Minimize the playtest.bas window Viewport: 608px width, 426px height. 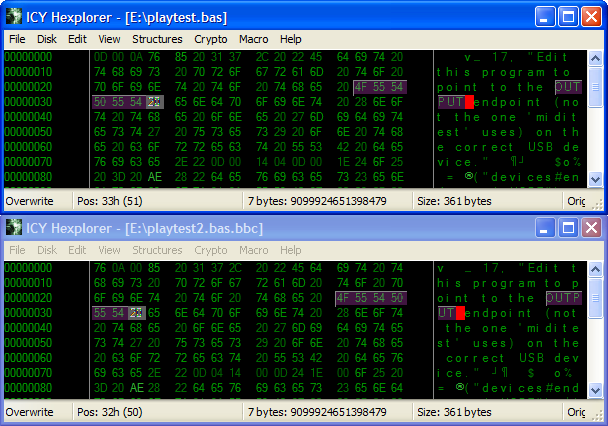(545, 17)
